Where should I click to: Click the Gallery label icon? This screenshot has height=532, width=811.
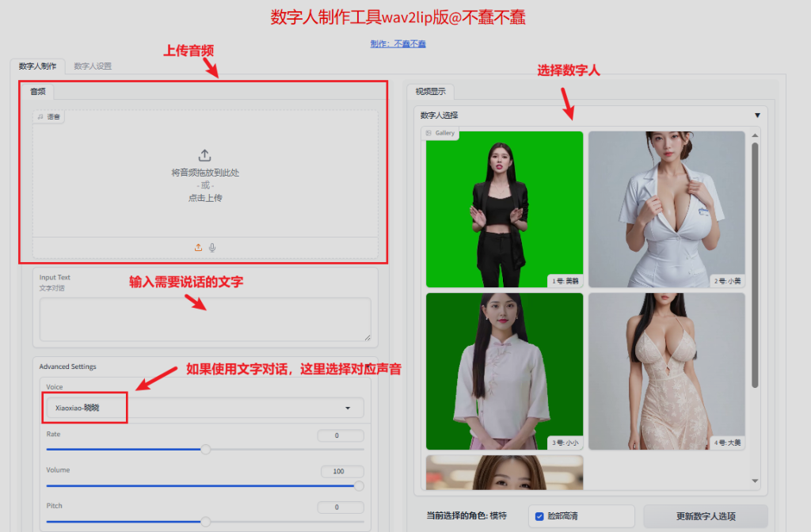[428, 133]
